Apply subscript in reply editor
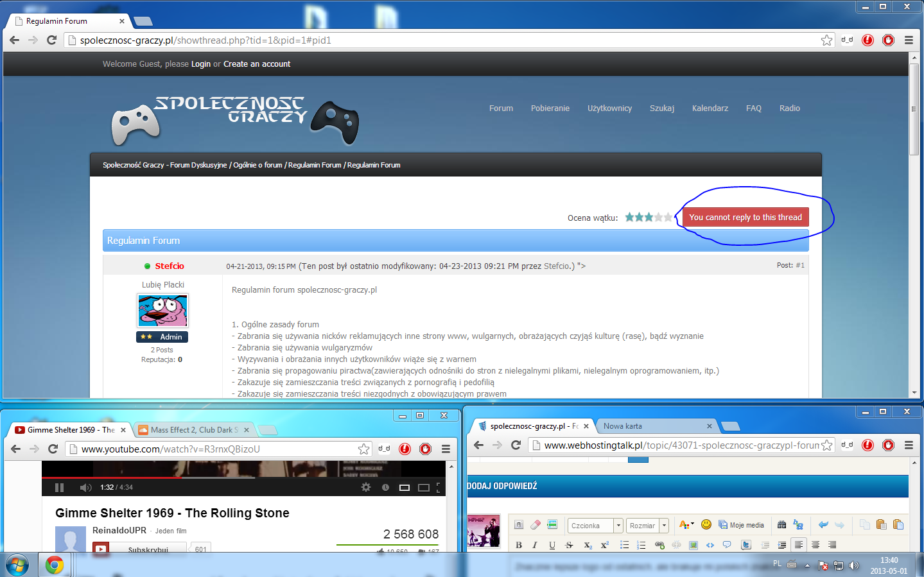924x577 pixels. click(588, 545)
